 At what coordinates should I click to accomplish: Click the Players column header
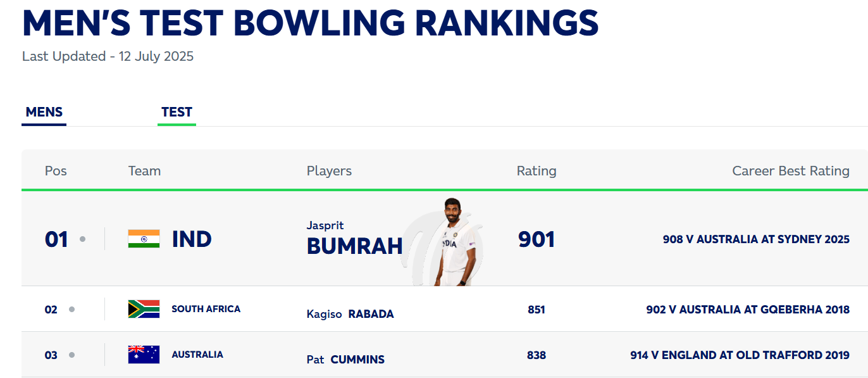(329, 171)
